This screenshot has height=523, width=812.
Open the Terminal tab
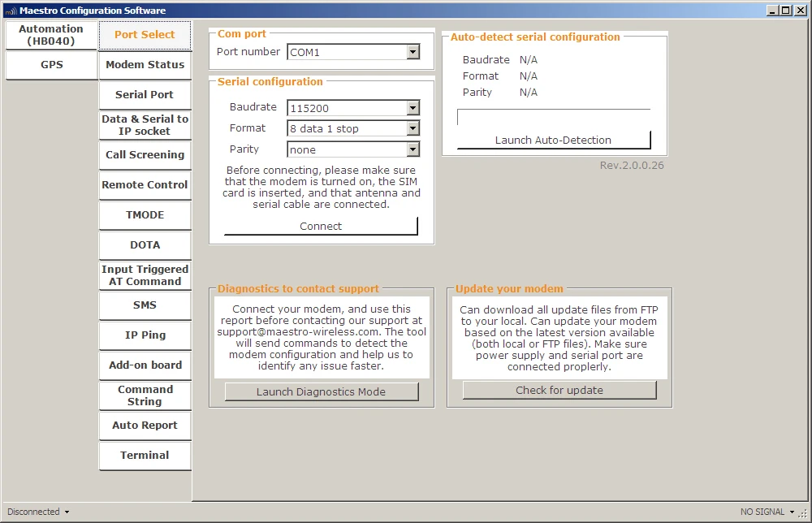pyautogui.click(x=145, y=456)
